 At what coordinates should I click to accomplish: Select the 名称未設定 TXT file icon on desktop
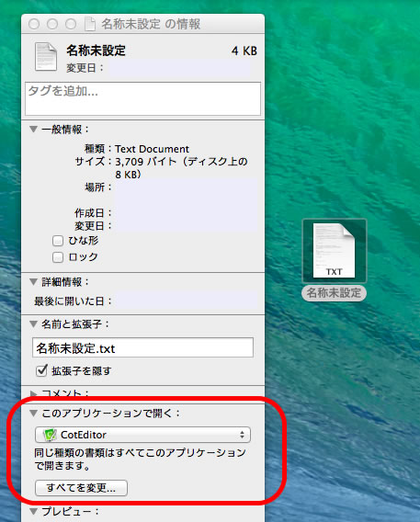[335, 251]
